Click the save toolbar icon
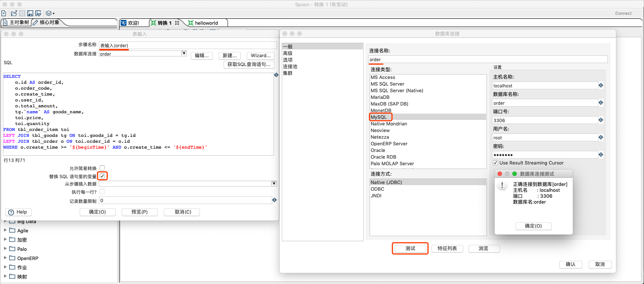644x284 pixels. pos(30,13)
